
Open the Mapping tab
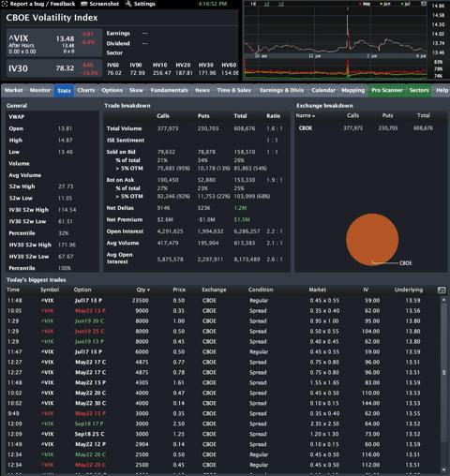[353, 90]
